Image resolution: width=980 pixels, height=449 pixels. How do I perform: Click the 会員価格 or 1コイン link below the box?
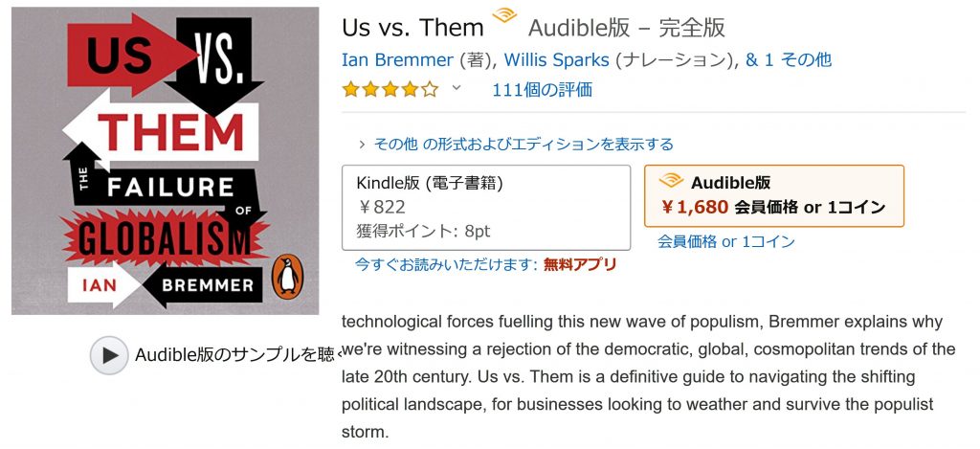[726, 241]
